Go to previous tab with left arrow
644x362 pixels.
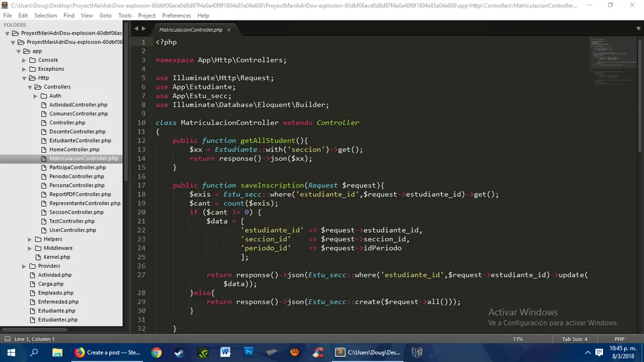point(136,28)
